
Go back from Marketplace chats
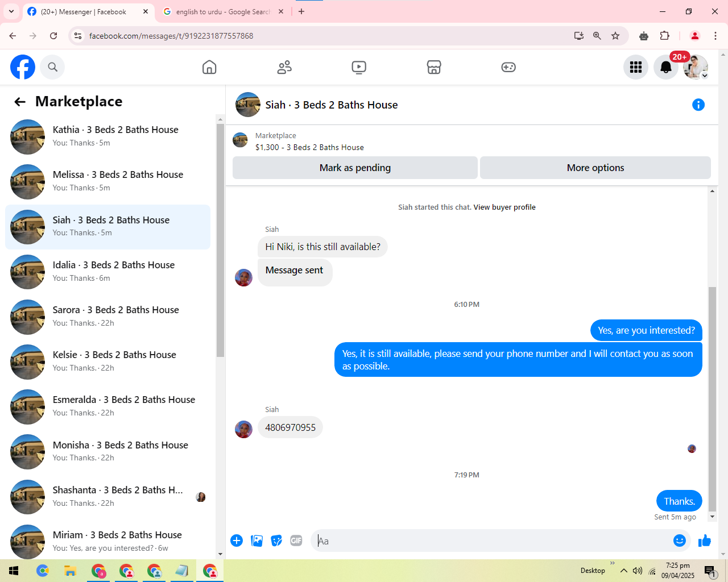click(x=20, y=102)
